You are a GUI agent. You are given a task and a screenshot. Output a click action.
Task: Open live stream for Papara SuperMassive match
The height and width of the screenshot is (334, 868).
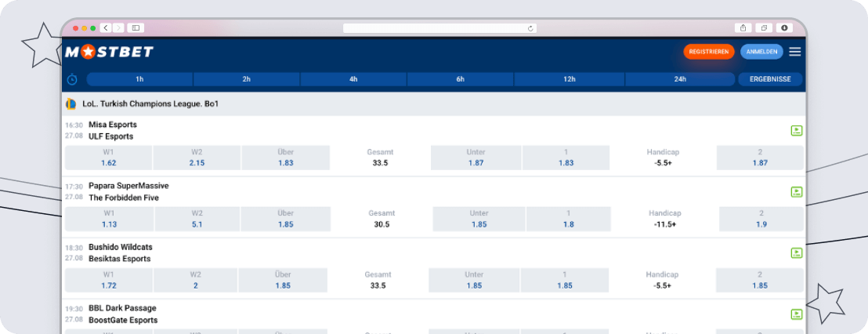click(796, 192)
